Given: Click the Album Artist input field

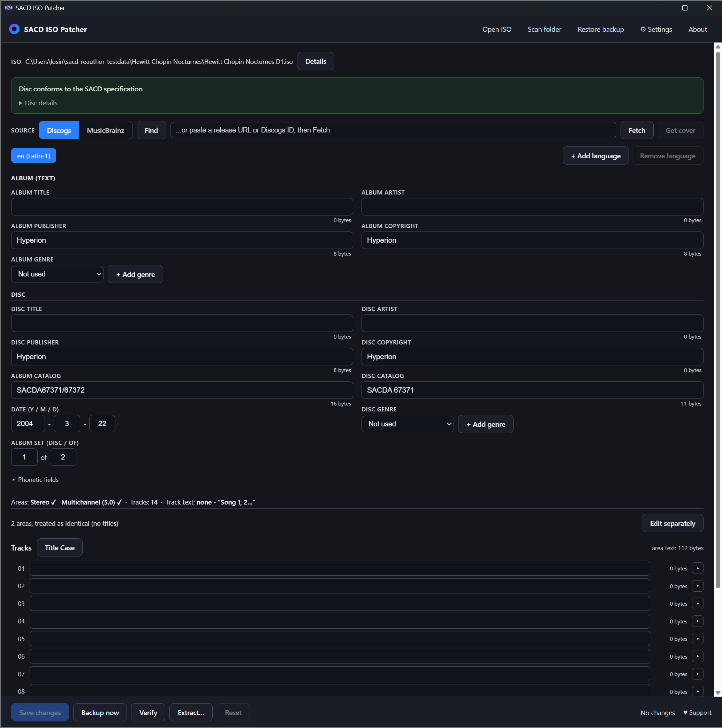Looking at the screenshot, I should (x=532, y=206).
